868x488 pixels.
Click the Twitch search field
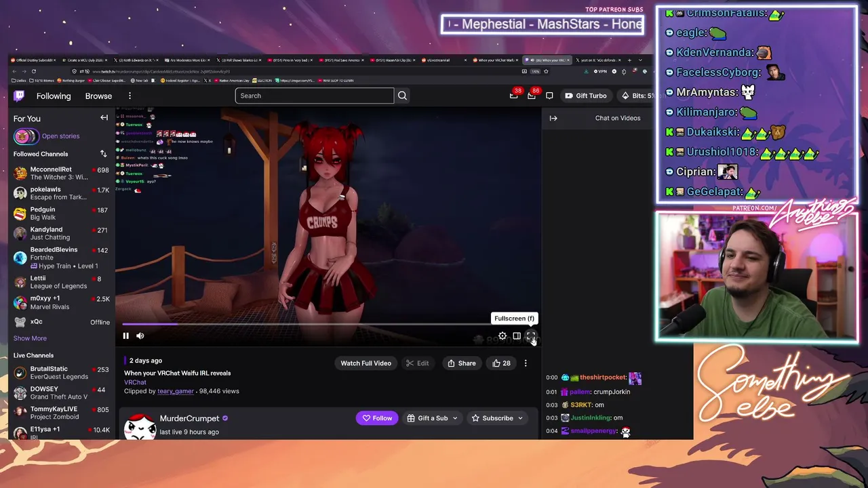click(315, 96)
